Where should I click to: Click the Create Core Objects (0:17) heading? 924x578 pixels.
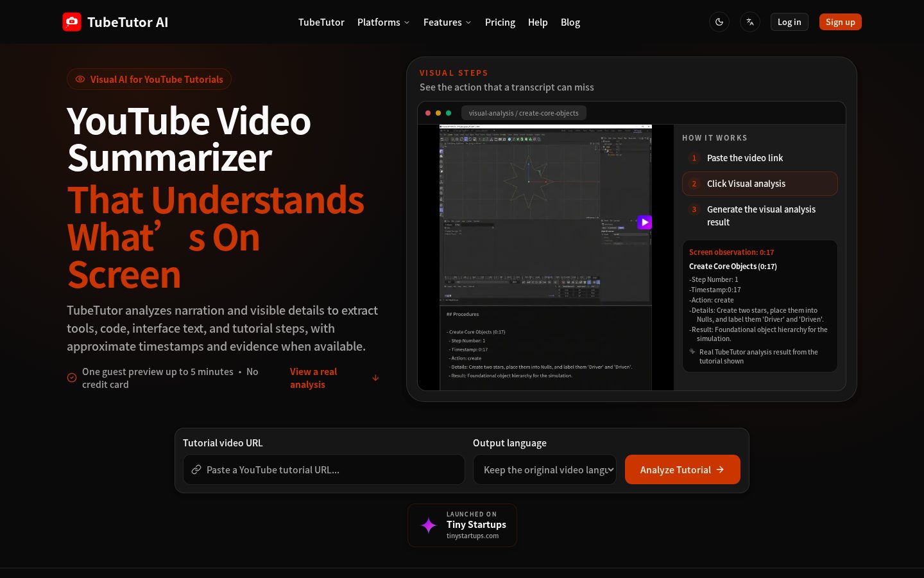(x=733, y=267)
